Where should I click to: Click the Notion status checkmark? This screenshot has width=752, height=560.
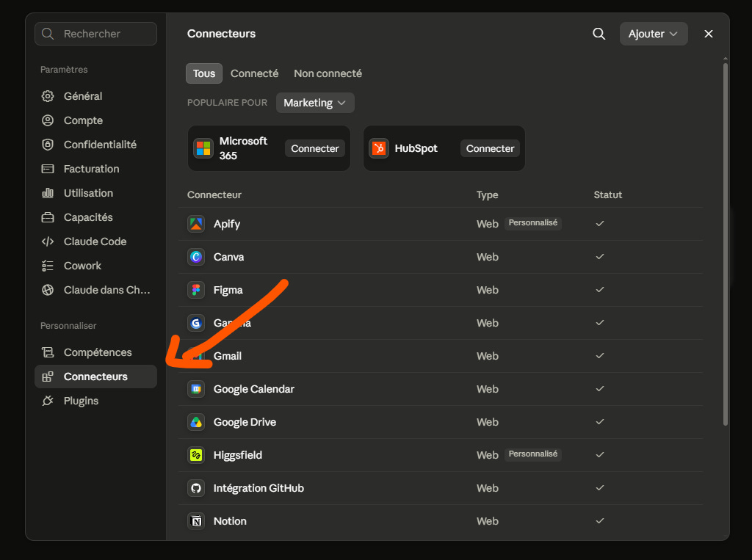pyautogui.click(x=599, y=520)
